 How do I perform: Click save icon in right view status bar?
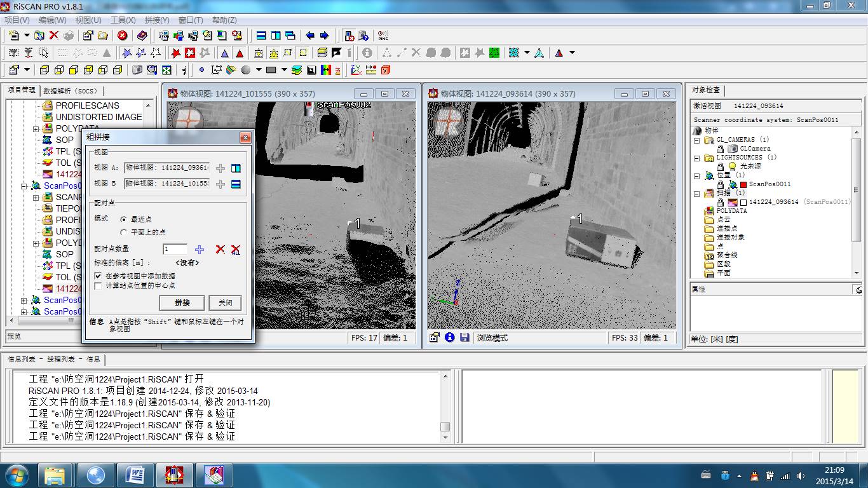(465, 337)
